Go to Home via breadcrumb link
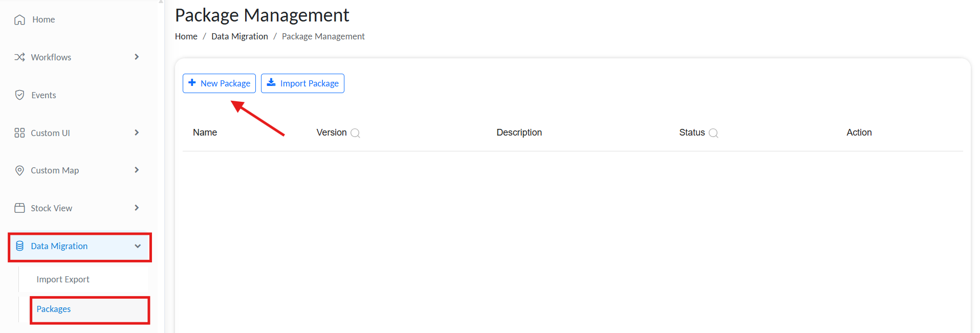This screenshot has height=333, width=980. (x=186, y=36)
